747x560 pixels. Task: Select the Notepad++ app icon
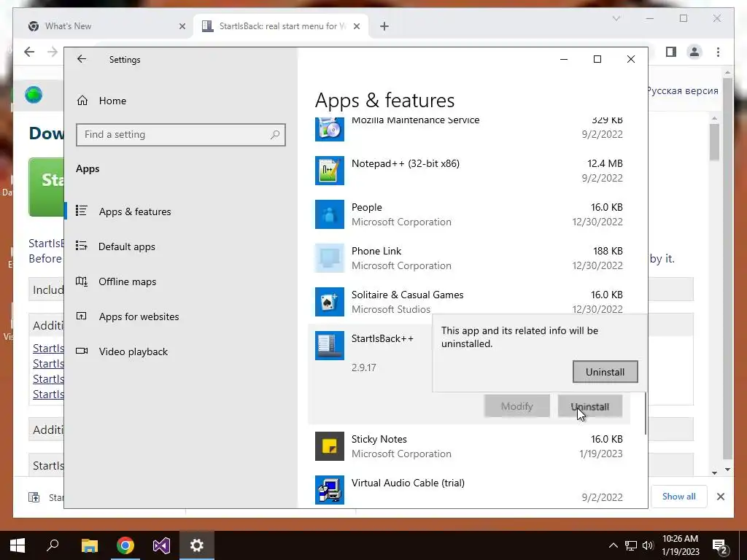330,171
